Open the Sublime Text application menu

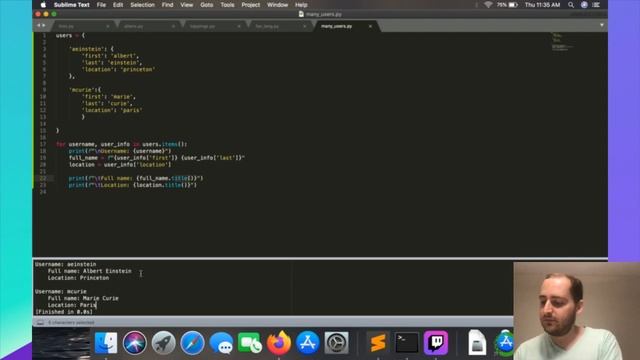[72, 5]
